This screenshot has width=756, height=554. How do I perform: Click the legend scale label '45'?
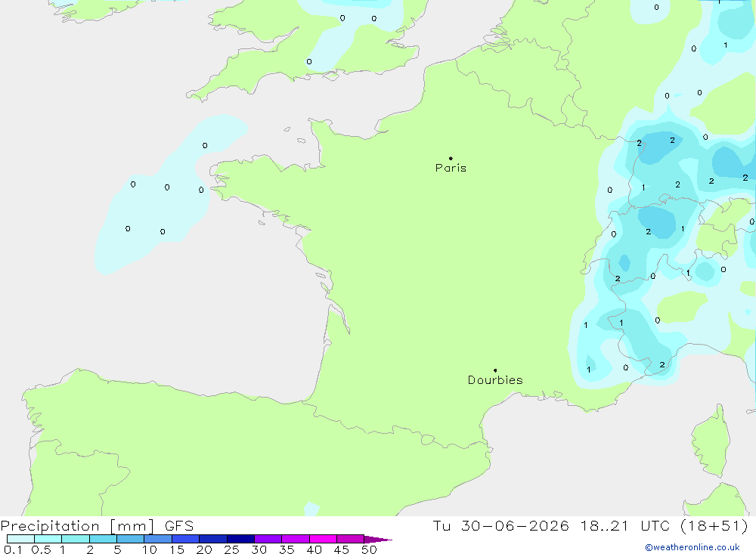coord(342,549)
